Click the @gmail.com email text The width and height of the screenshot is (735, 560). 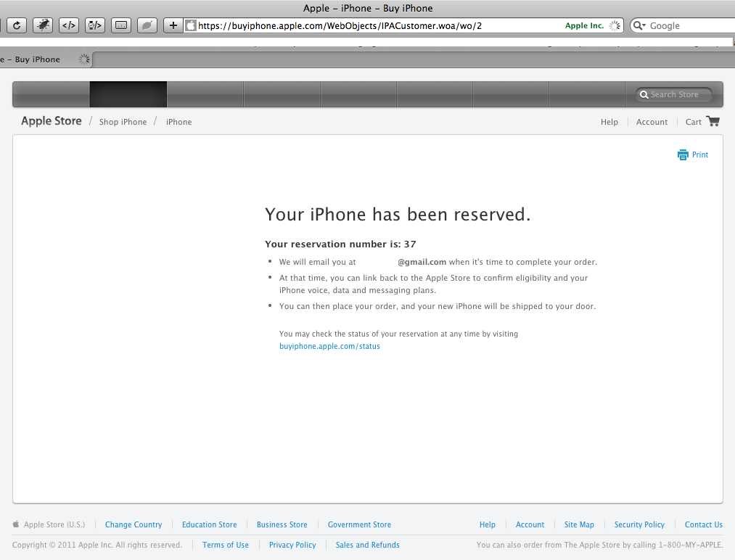click(x=422, y=262)
